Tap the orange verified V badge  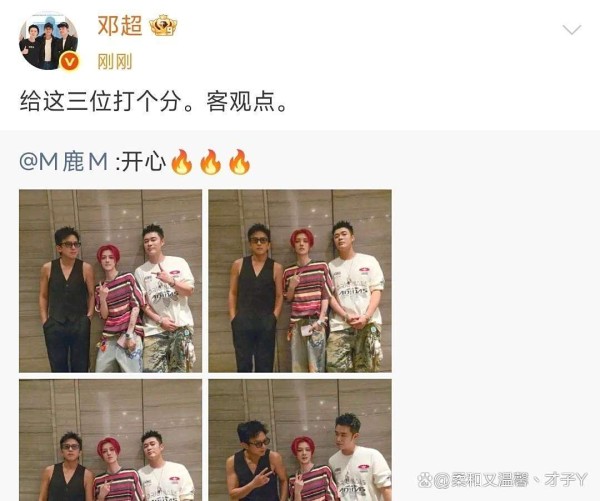(70, 62)
